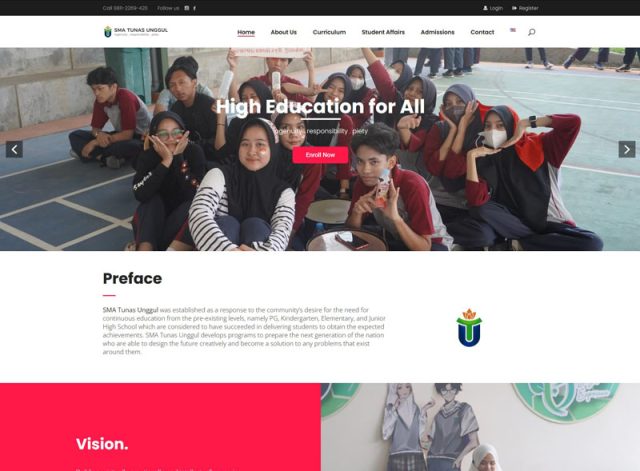Open the Curriculum menu
Image resolution: width=640 pixels, height=471 pixels.
(x=329, y=32)
